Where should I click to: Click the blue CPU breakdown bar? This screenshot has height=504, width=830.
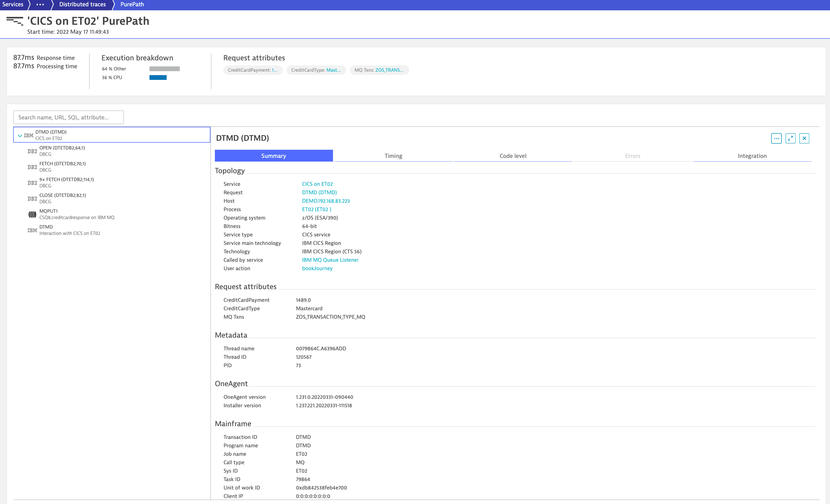pyautogui.click(x=158, y=77)
